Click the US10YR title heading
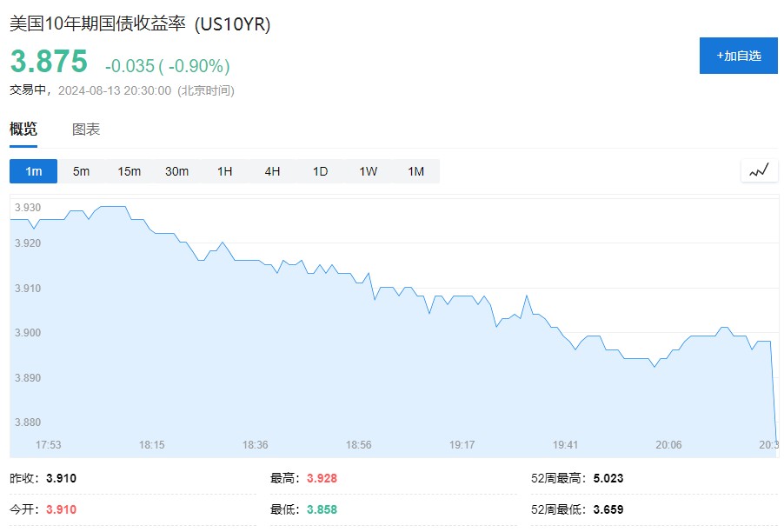This screenshot has width=784, height=532. 140,24
